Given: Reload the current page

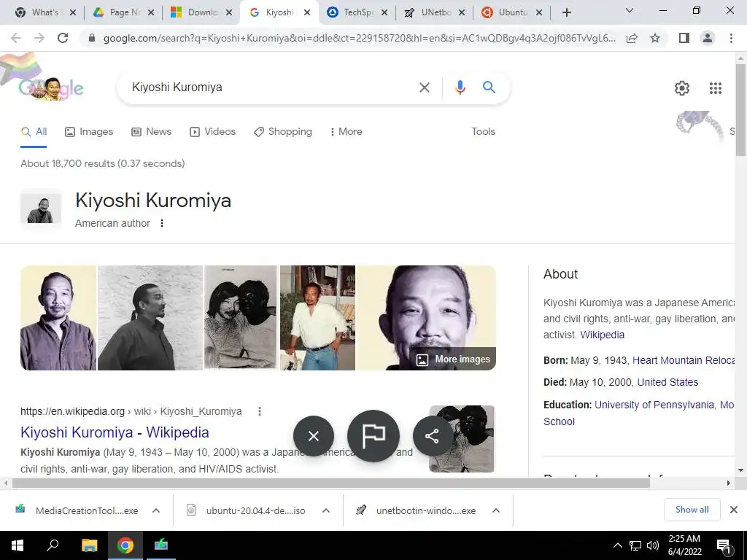Looking at the screenshot, I should tap(63, 38).
